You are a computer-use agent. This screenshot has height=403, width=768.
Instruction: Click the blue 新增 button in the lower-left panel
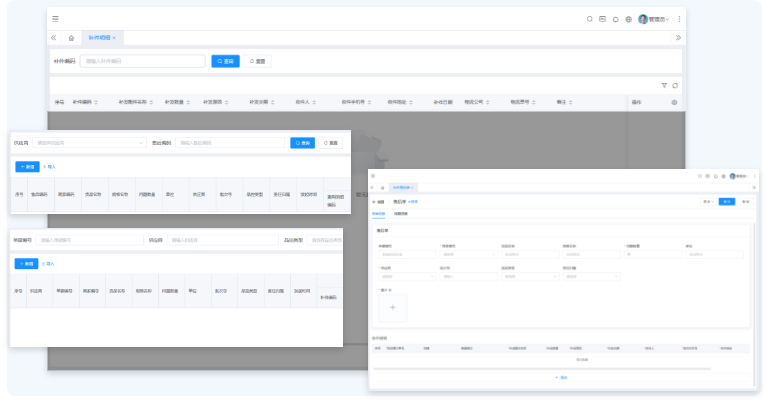(26, 264)
